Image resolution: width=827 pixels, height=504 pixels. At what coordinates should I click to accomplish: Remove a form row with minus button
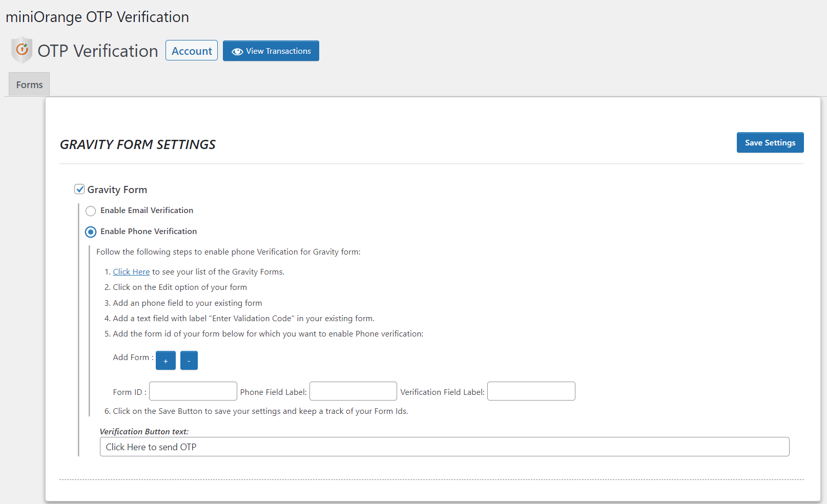pyautogui.click(x=189, y=361)
